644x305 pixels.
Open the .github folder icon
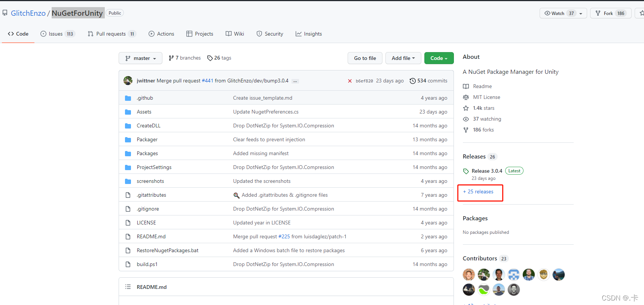click(x=128, y=98)
